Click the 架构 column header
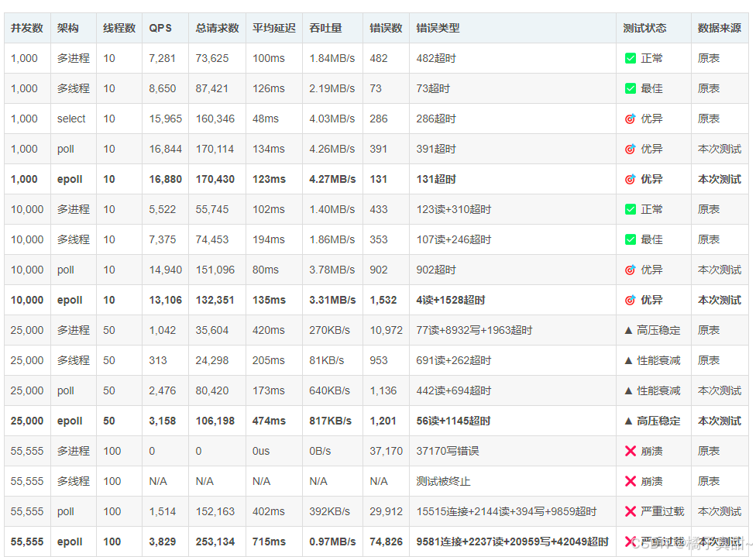Viewport: 756px width, 557px height. pyautogui.click(x=67, y=28)
